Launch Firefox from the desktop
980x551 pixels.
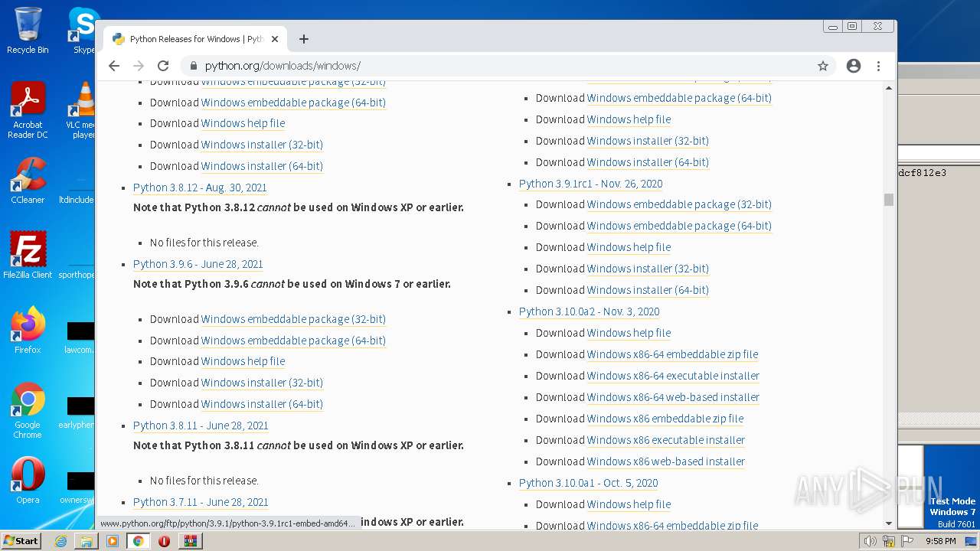[28, 331]
